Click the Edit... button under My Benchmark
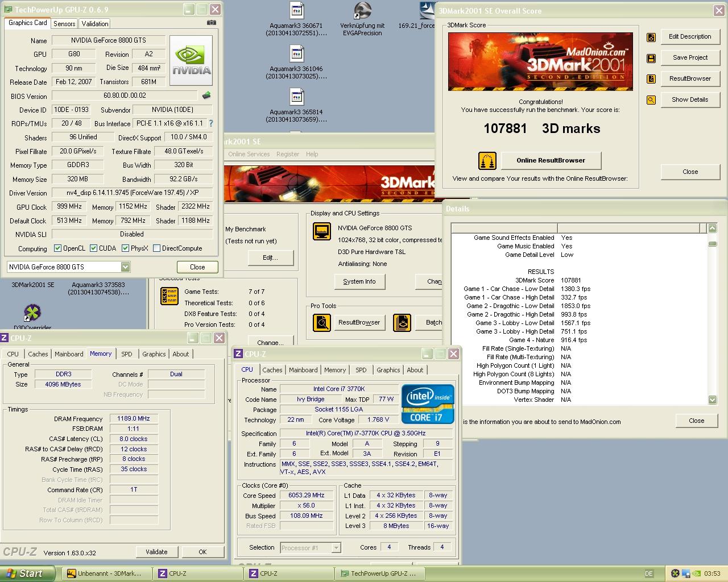This screenshot has height=582, width=728. click(270, 258)
